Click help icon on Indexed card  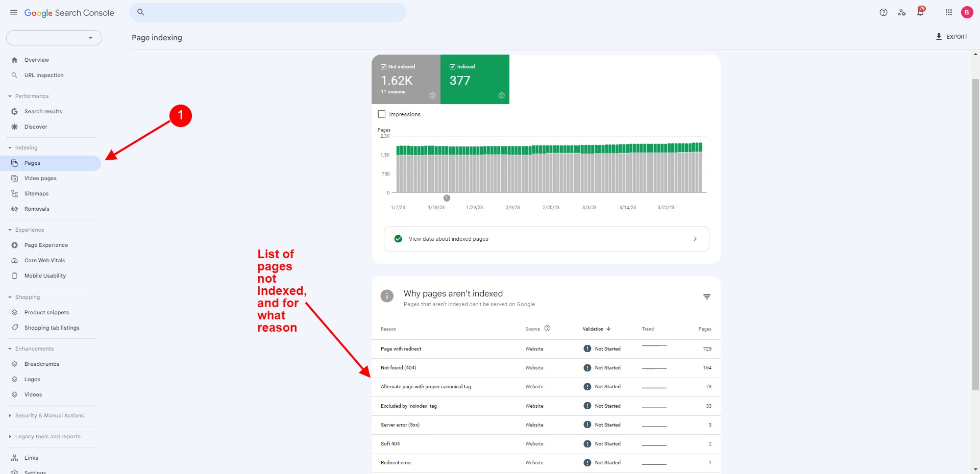click(501, 95)
